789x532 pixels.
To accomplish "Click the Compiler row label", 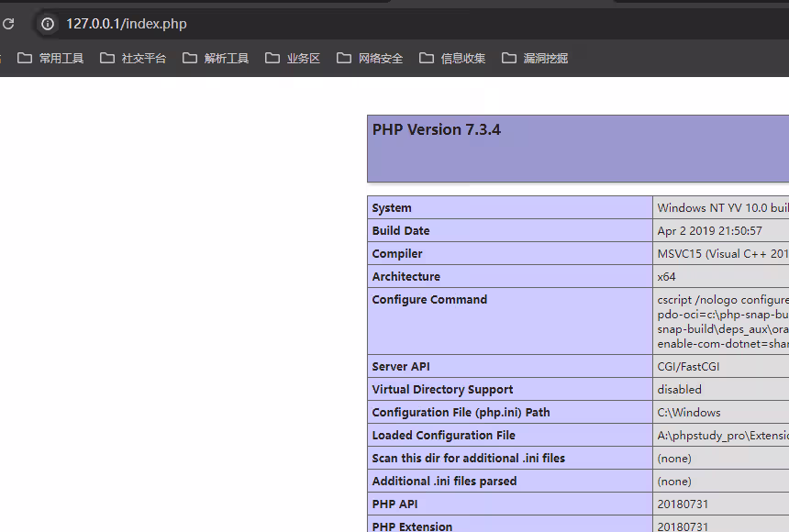I will pos(397,254).
